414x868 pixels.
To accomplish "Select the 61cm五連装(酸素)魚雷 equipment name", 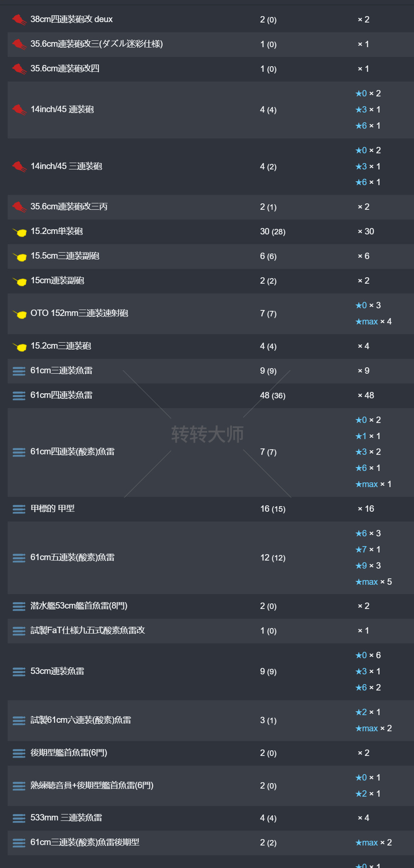I will tap(73, 557).
